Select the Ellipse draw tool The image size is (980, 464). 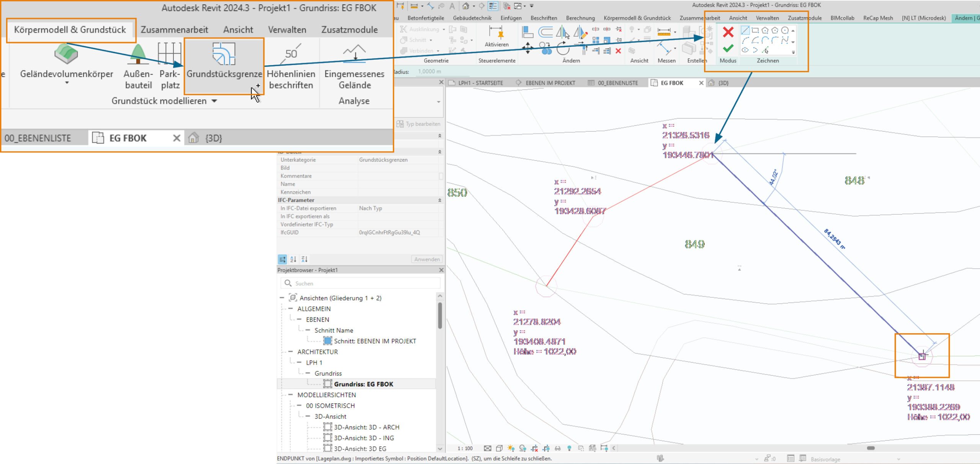(745, 50)
